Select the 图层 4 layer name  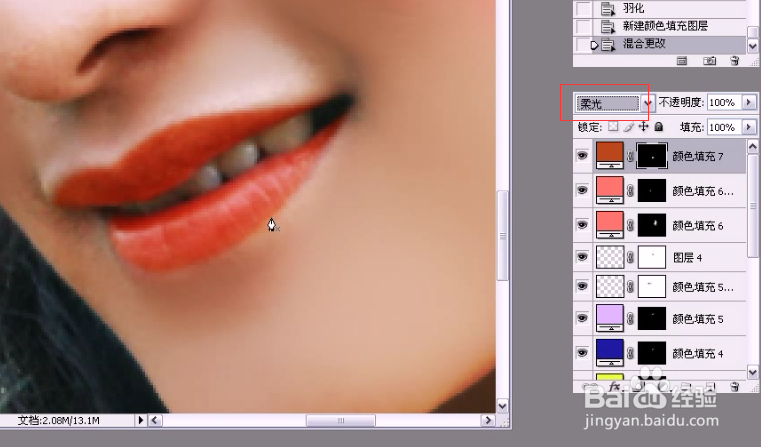687,258
